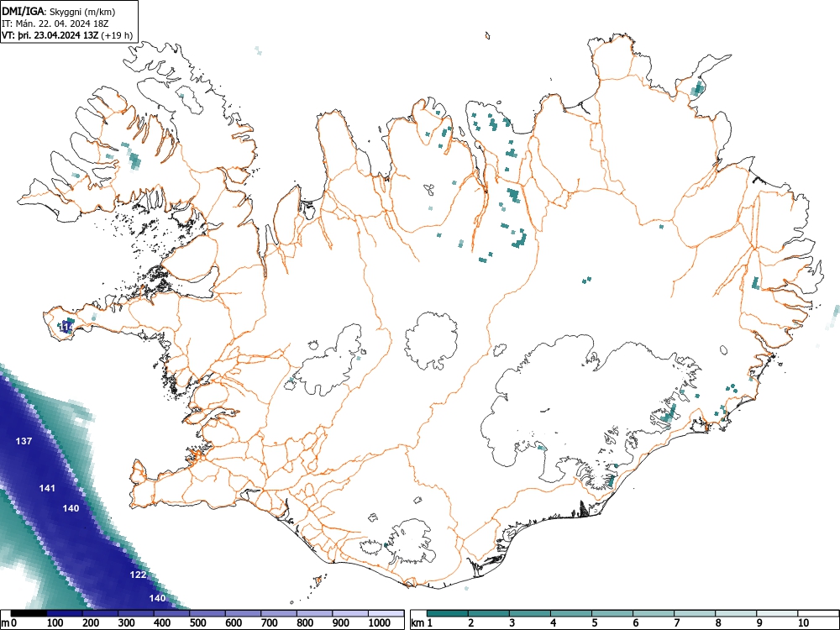Image resolution: width=840 pixels, height=630 pixels.
Task: Select the 'IT: Mán. 22. 04. 2024 18Z' line
Action: click(55, 24)
